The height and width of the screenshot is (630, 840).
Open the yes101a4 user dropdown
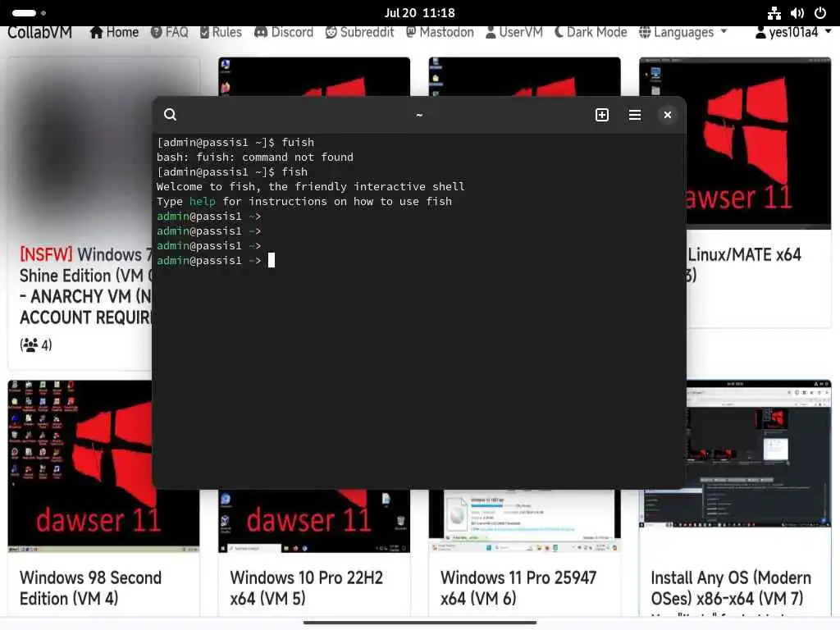[793, 32]
